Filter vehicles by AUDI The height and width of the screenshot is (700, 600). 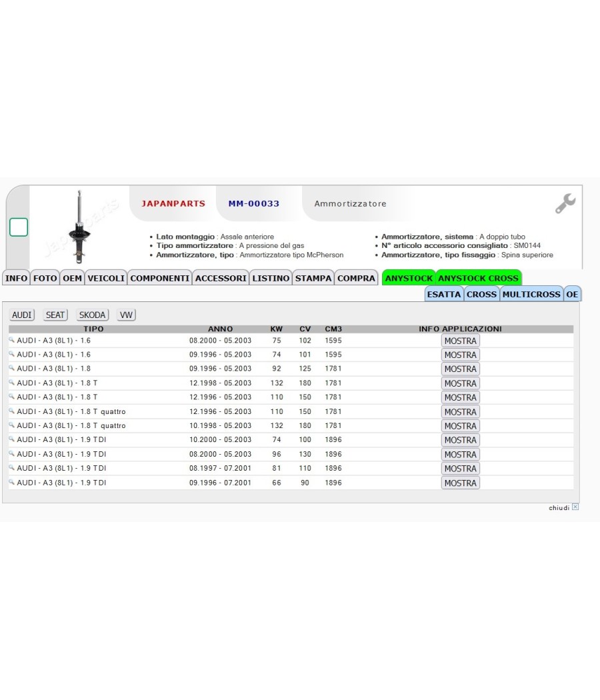[22, 315]
